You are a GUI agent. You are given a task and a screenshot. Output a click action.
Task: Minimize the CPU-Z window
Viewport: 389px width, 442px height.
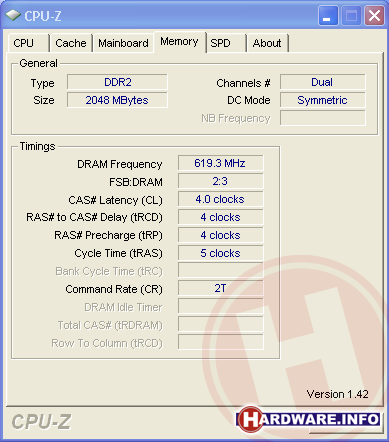(328, 15)
